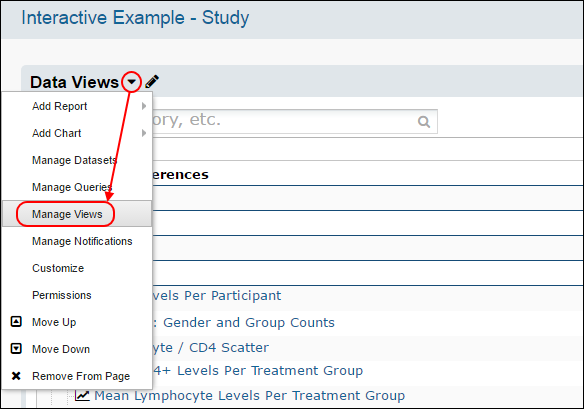Click the Move Down arrow icon
The image size is (584, 409).
(x=16, y=349)
